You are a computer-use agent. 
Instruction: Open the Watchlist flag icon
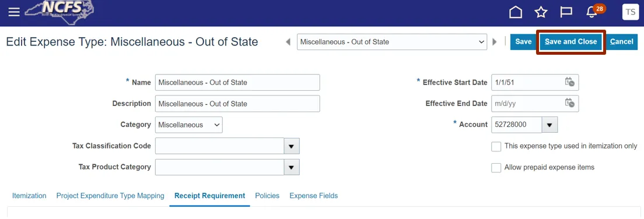566,12
